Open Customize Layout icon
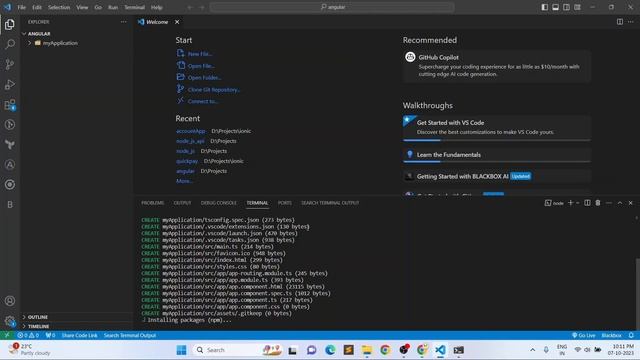Screen dimensions: 640x360 tap(577, 7)
